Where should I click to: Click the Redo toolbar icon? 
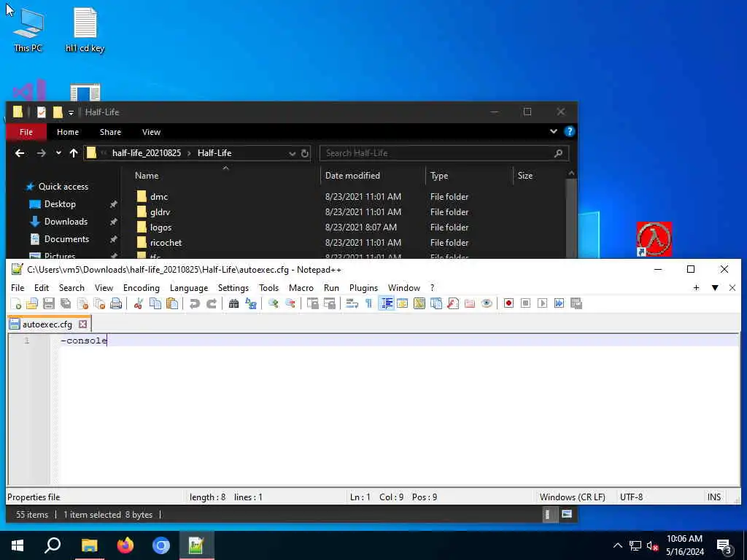211,303
